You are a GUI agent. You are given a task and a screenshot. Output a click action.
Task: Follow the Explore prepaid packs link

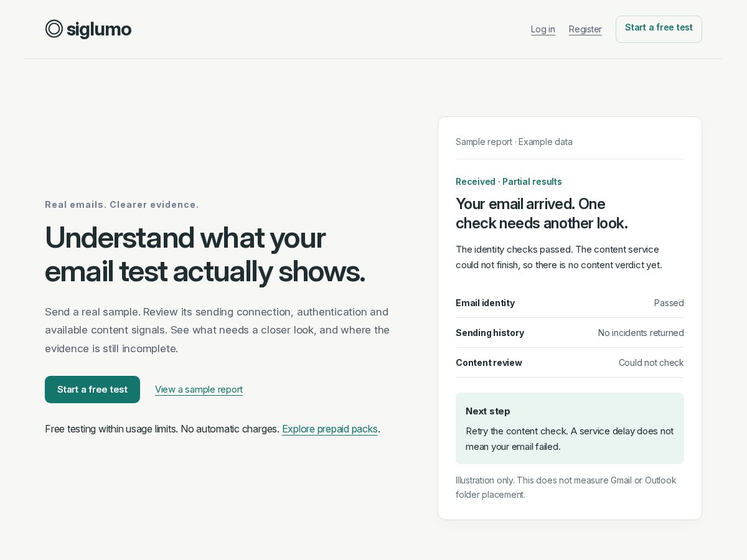pyautogui.click(x=330, y=429)
